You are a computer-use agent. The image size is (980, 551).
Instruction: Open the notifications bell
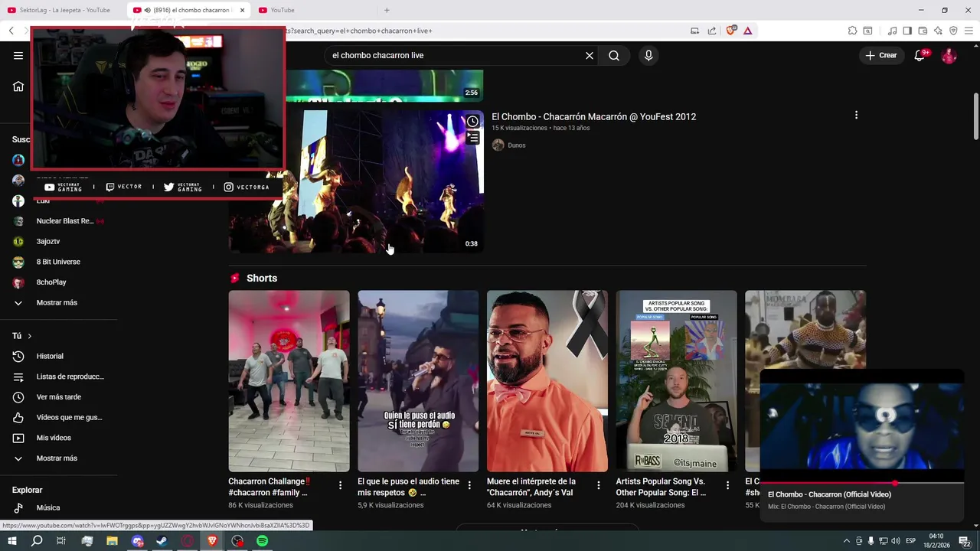click(920, 55)
